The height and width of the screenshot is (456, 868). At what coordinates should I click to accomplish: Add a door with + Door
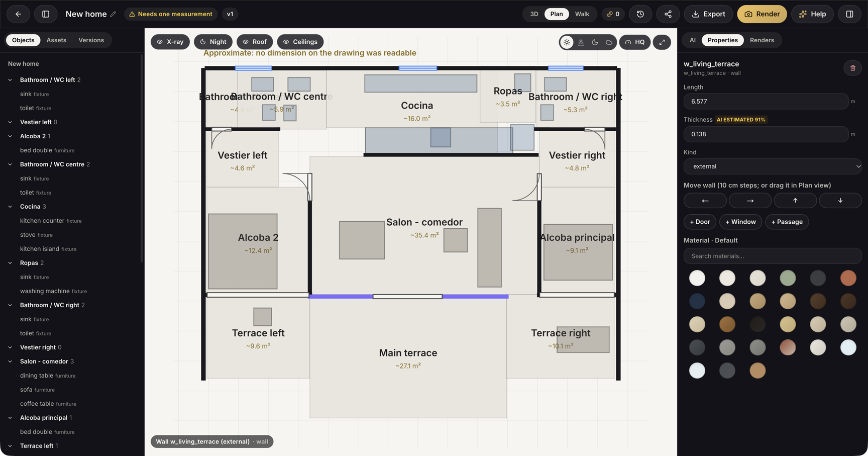(x=700, y=222)
